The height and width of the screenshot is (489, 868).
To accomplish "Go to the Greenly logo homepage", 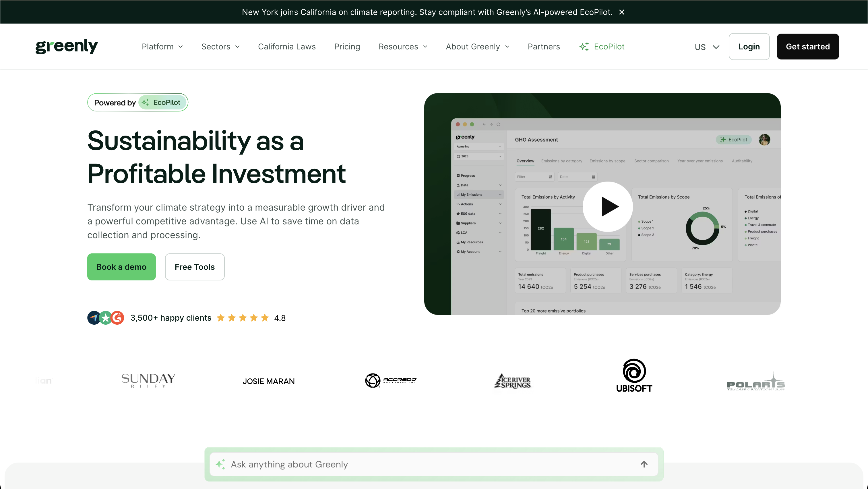I will tap(67, 47).
